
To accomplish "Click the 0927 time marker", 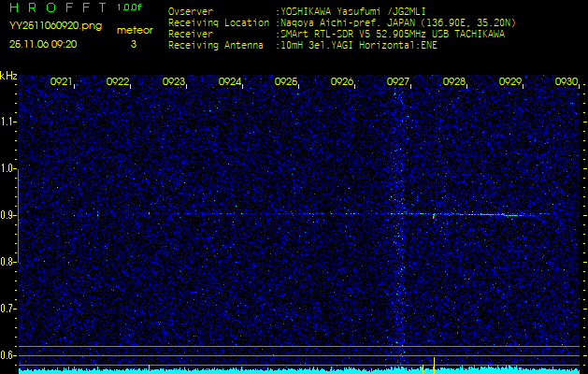I will click(398, 82).
